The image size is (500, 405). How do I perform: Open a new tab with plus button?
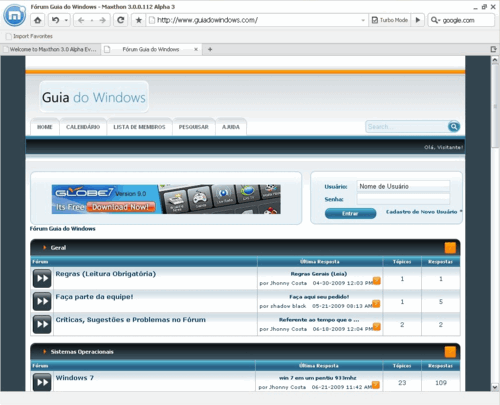(210, 49)
